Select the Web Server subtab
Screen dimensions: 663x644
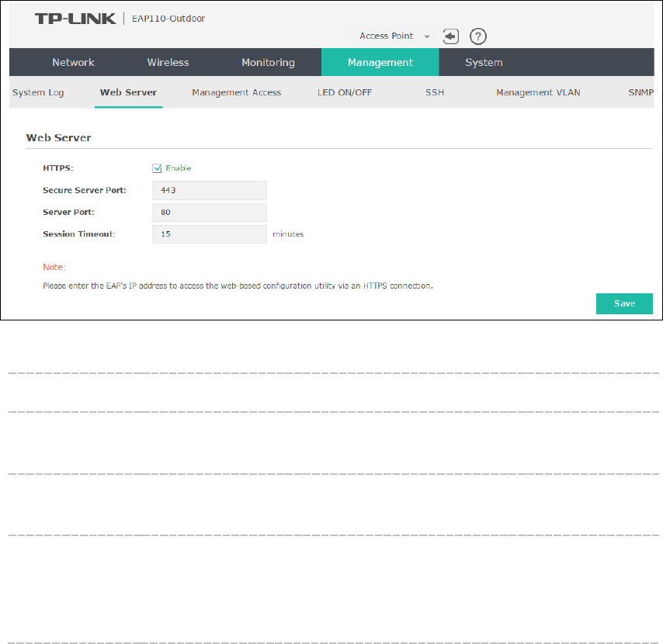pyautogui.click(x=129, y=92)
